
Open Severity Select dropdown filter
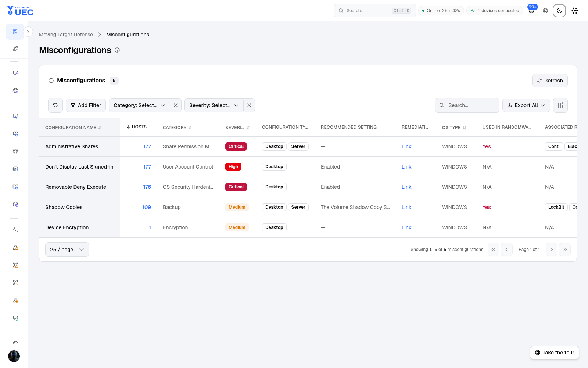[214, 105]
